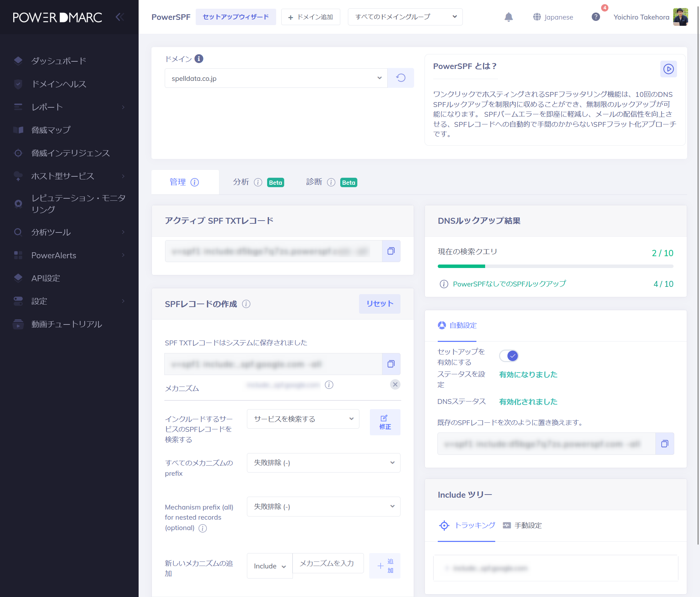Switch to the 診断 tab
The height and width of the screenshot is (597, 700).
coord(332,182)
